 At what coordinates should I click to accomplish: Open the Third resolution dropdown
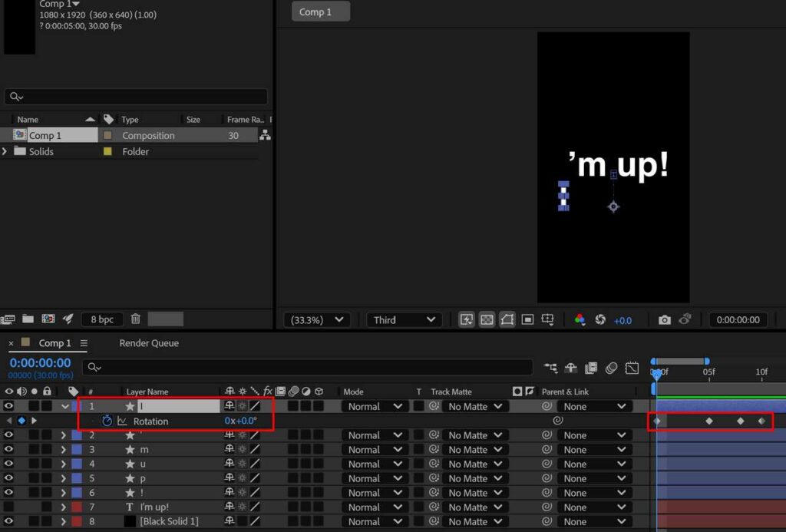404,320
